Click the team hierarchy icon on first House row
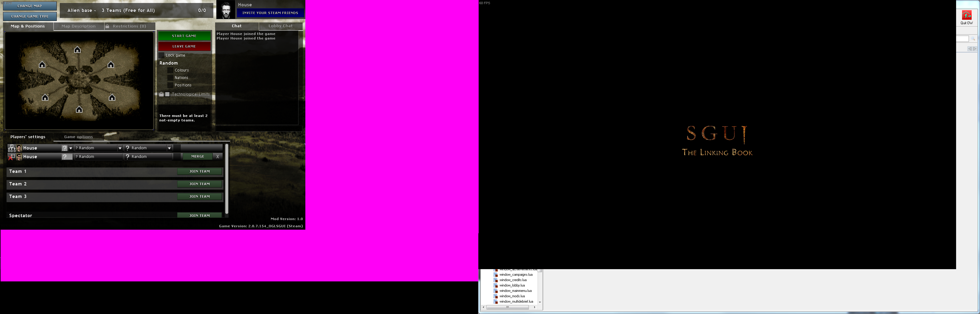The image size is (980, 314). 12,148
